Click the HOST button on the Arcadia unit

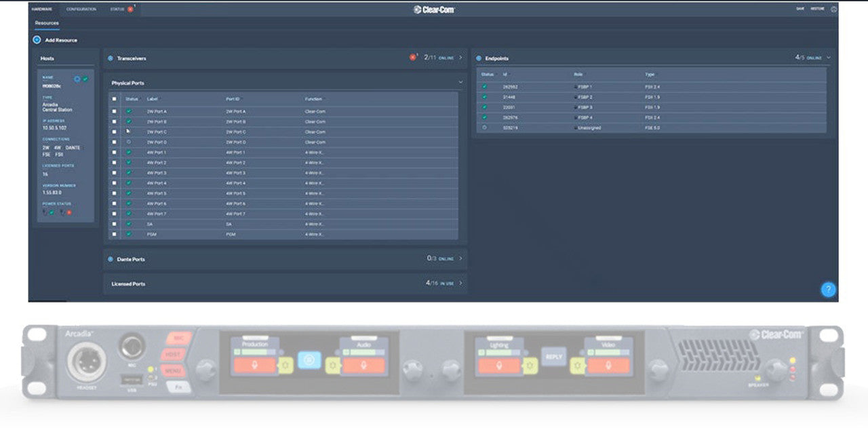174,354
